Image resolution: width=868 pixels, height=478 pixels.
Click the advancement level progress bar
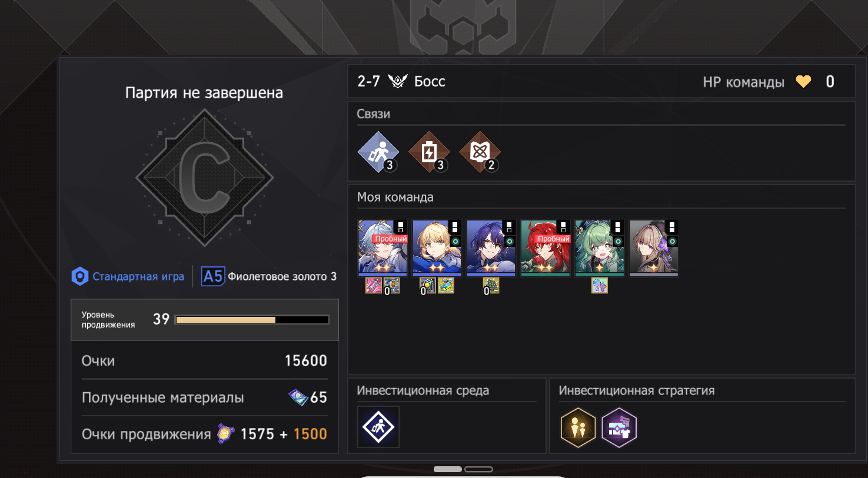[x=252, y=320]
